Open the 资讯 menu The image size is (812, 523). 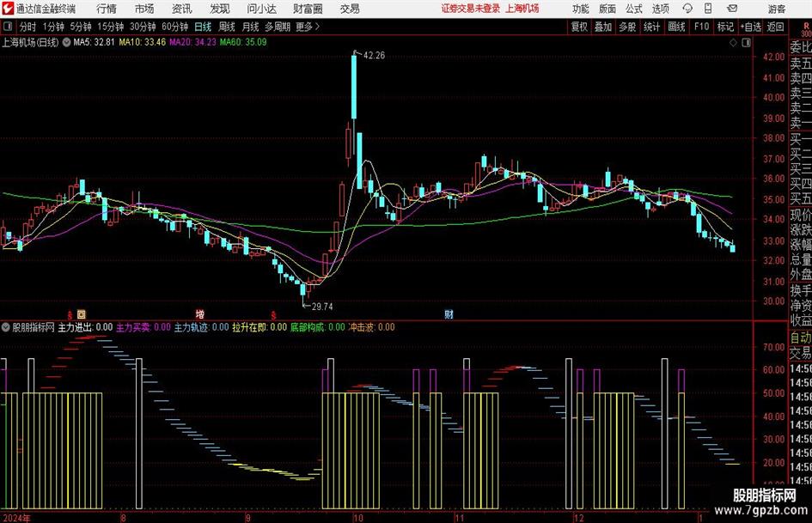[182, 9]
